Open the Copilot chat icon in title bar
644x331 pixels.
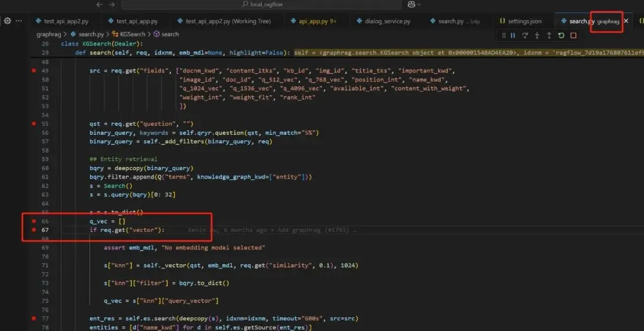[411, 4]
